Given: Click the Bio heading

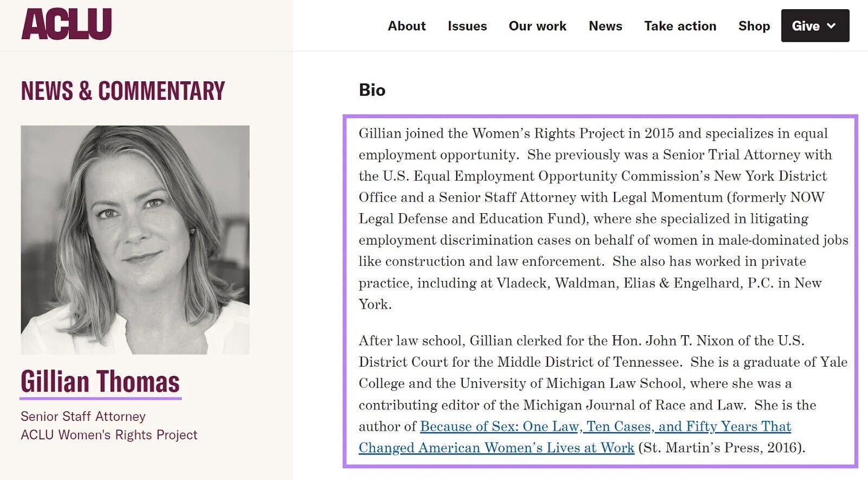Looking at the screenshot, I should coord(372,91).
